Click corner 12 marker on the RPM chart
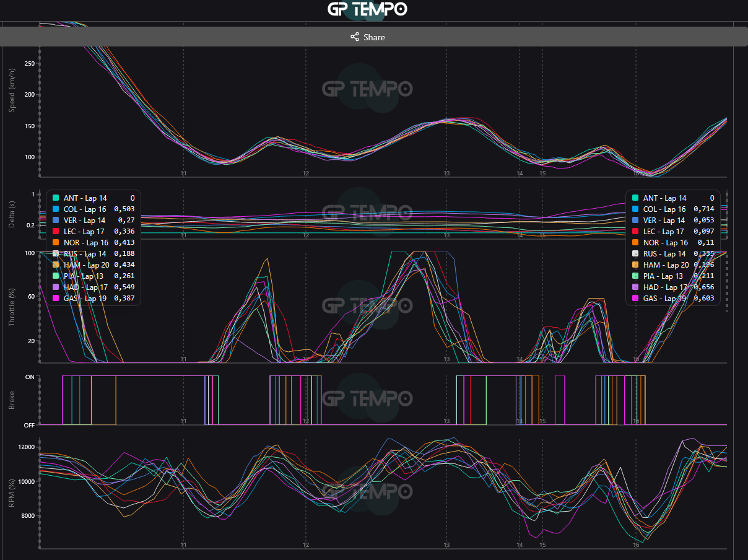748x560 pixels. pos(306,545)
